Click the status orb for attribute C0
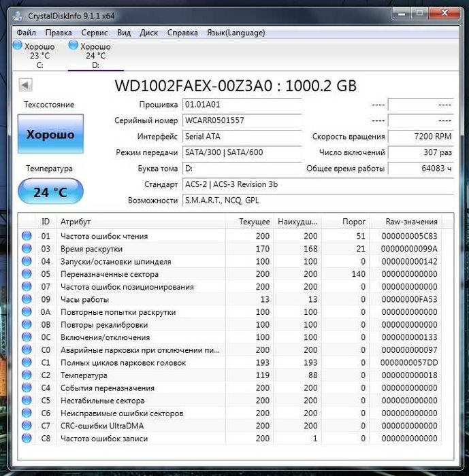Image resolution: width=469 pixels, height=476 pixels. tap(27, 350)
